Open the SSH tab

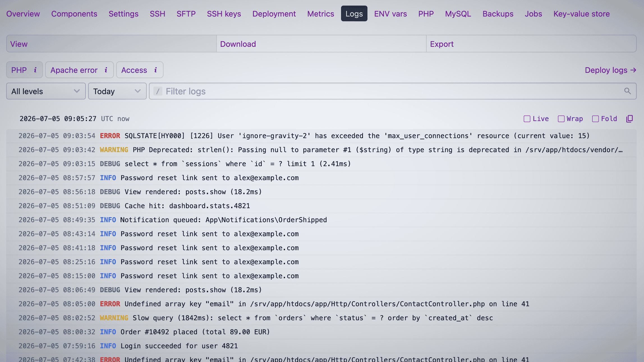tap(157, 14)
